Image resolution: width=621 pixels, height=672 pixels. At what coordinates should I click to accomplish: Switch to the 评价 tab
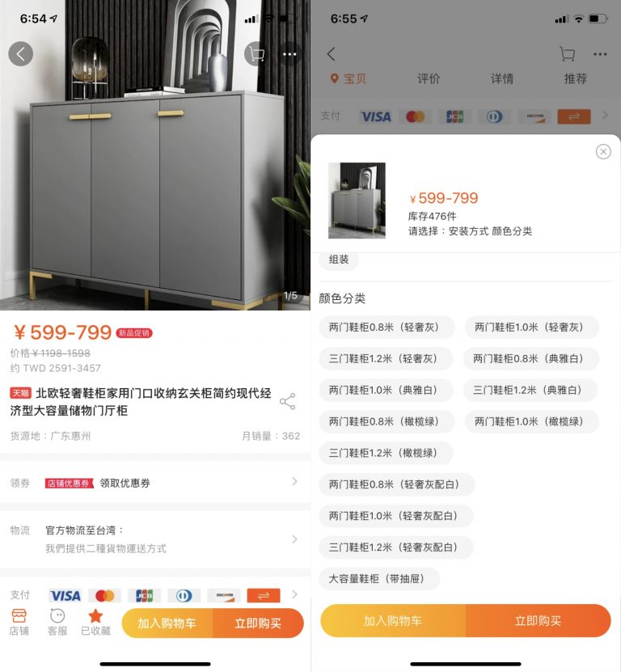pos(429,79)
